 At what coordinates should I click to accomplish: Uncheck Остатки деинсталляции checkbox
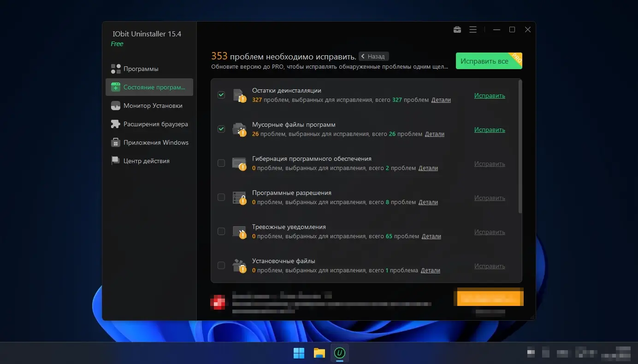point(221,95)
